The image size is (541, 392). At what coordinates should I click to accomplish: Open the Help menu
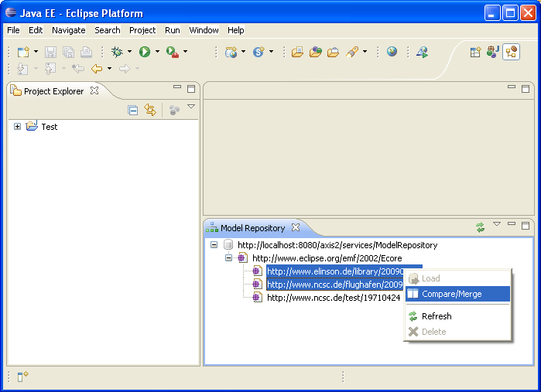(235, 30)
